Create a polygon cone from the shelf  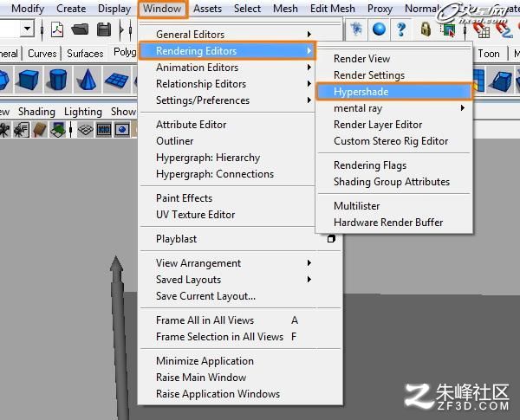click(x=88, y=79)
